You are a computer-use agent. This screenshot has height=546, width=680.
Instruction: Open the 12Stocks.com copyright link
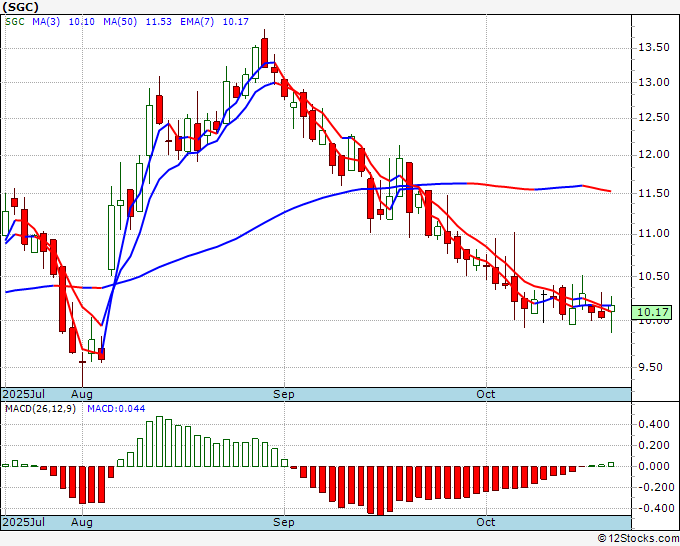pos(638,539)
